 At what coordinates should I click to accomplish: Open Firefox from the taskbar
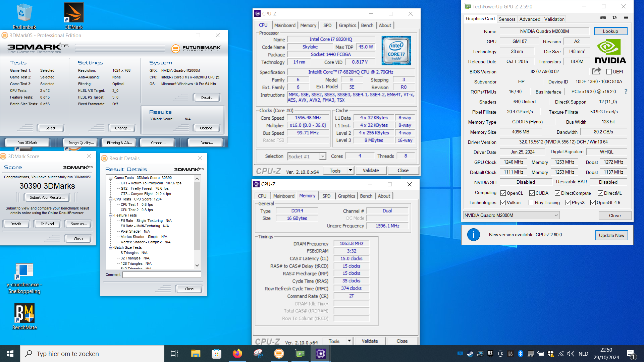(x=237, y=354)
